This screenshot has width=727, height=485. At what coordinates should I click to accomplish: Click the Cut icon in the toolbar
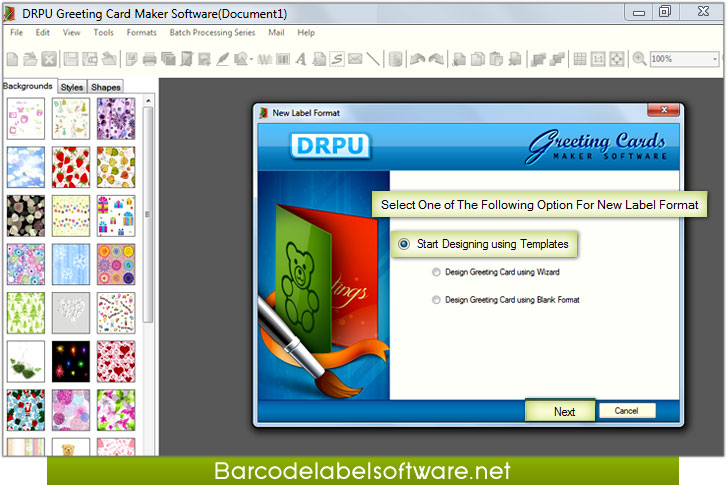pos(459,59)
